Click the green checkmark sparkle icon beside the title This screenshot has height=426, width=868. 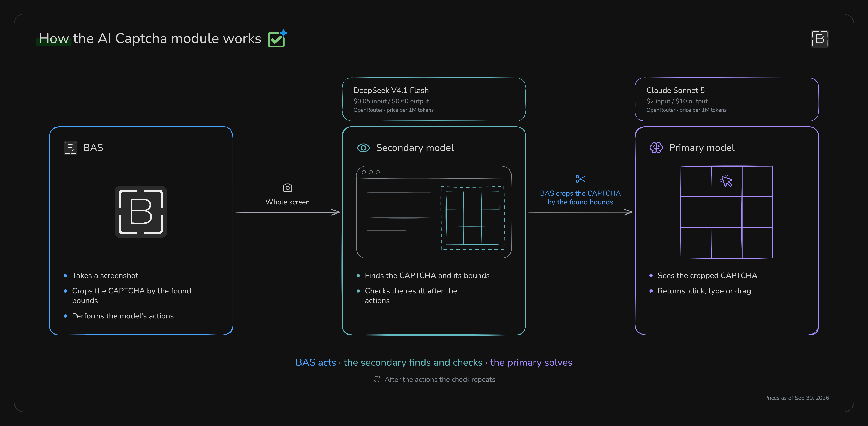[277, 38]
